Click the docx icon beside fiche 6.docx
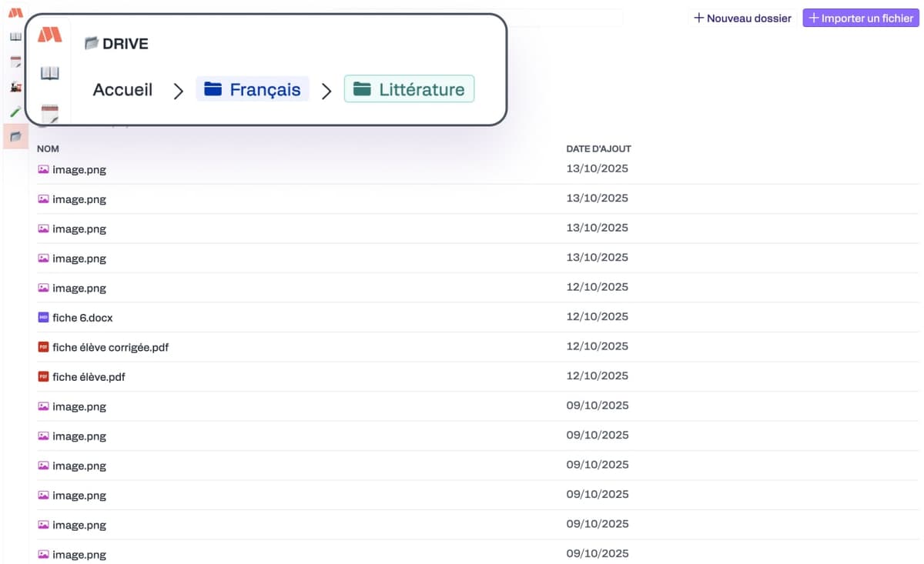This screenshot has width=924, height=564. pos(43,318)
